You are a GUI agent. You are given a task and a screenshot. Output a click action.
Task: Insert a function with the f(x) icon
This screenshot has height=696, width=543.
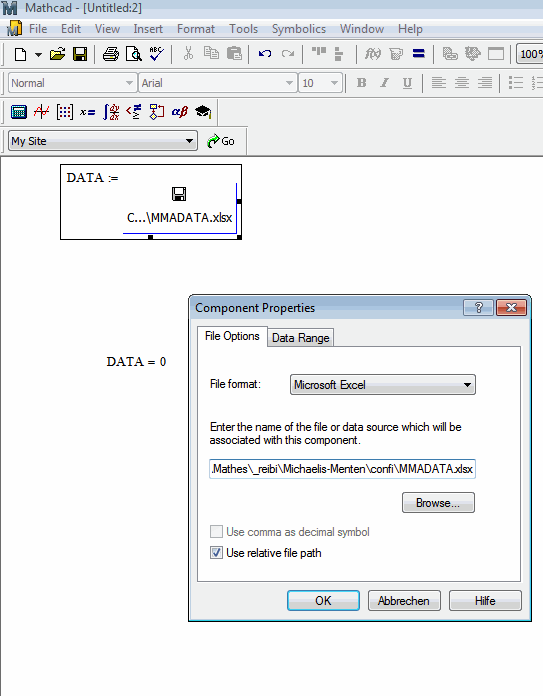click(373, 54)
